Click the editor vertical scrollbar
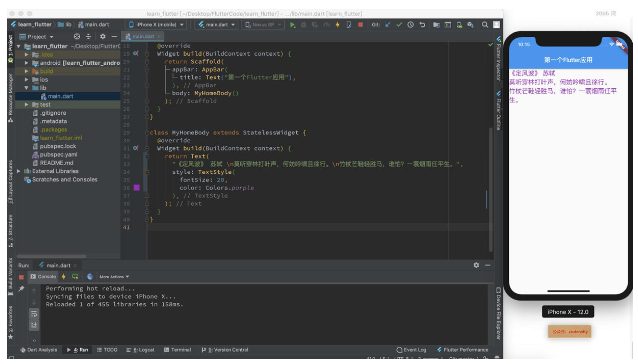Screen dimensions: 638x364 click(x=491, y=190)
